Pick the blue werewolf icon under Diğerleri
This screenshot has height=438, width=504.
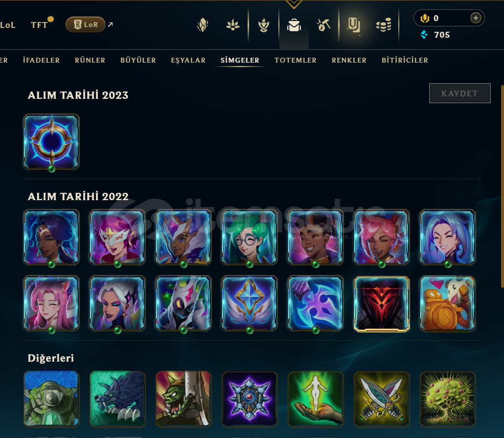click(x=117, y=399)
